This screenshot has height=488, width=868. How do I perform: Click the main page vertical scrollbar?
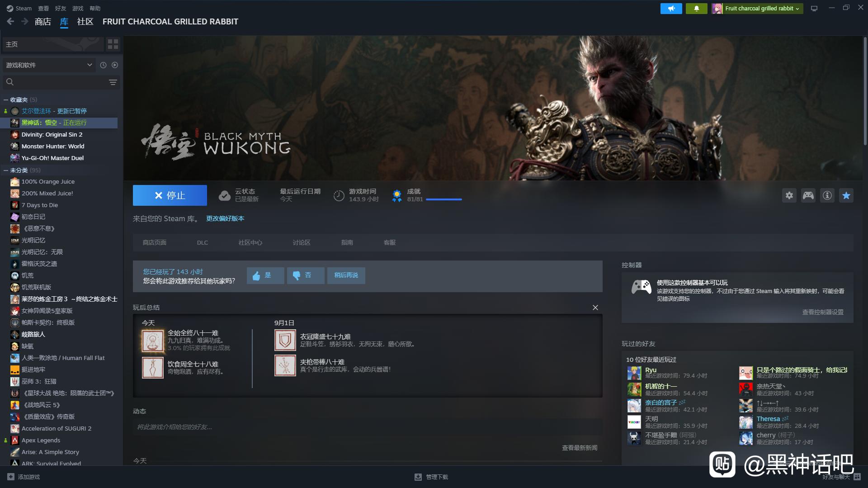pos(865,90)
